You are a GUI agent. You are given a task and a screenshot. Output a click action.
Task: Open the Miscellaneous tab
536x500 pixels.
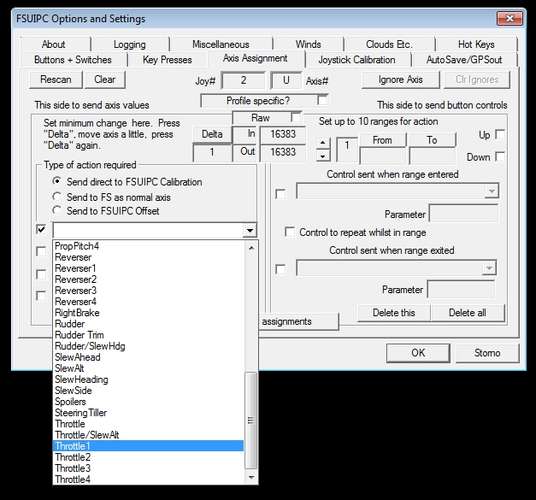click(220, 44)
